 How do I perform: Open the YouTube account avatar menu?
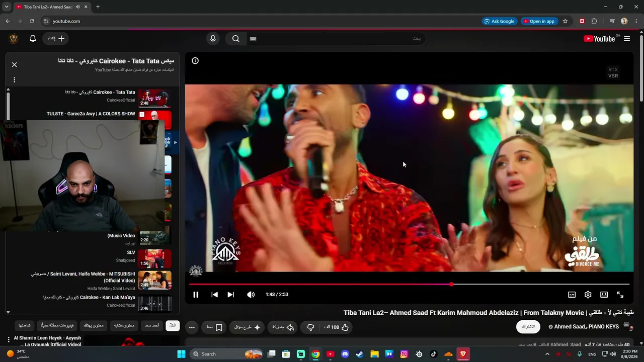(x=14, y=39)
